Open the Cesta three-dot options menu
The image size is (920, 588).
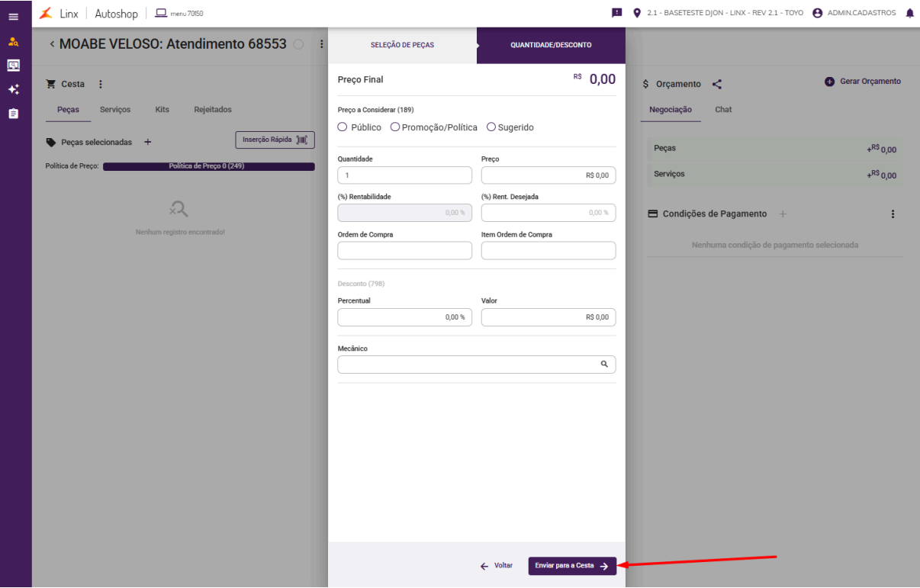tap(100, 84)
